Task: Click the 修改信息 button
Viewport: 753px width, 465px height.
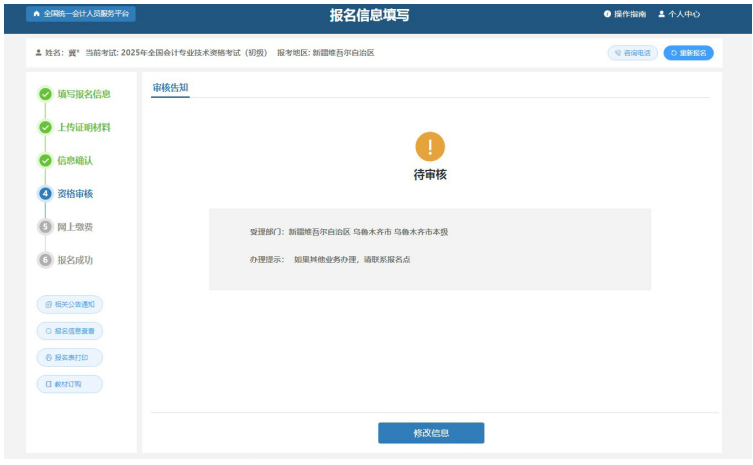Action: point(431,433)
